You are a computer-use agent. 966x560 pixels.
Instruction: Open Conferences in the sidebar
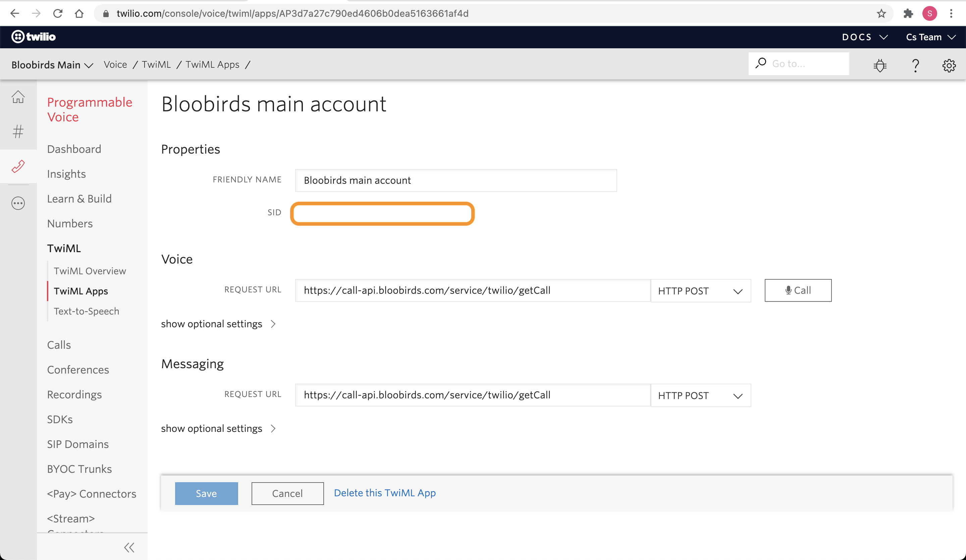tap(78, 370)
